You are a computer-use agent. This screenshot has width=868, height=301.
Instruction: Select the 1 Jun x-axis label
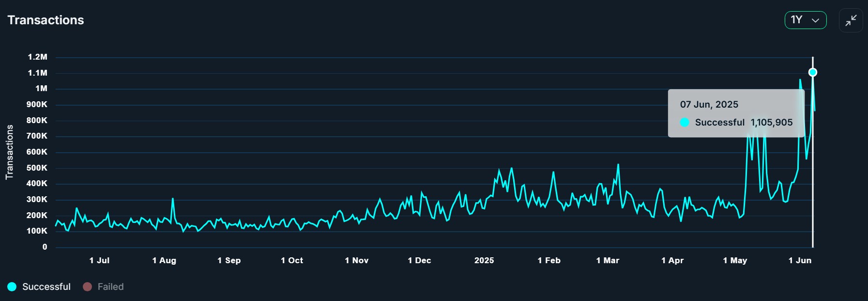tap(800, 260)
